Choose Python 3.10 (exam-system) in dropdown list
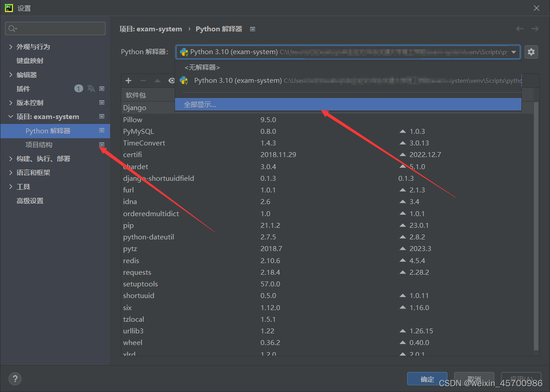The image size is (550, 392). click(x=348, y=81)
